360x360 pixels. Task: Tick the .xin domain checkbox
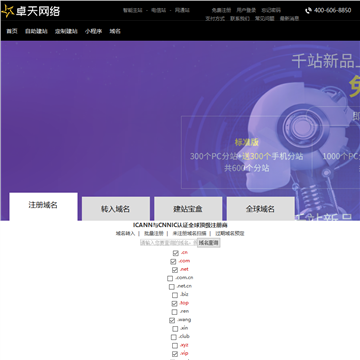pyautogui.click(x=175, y=329)
